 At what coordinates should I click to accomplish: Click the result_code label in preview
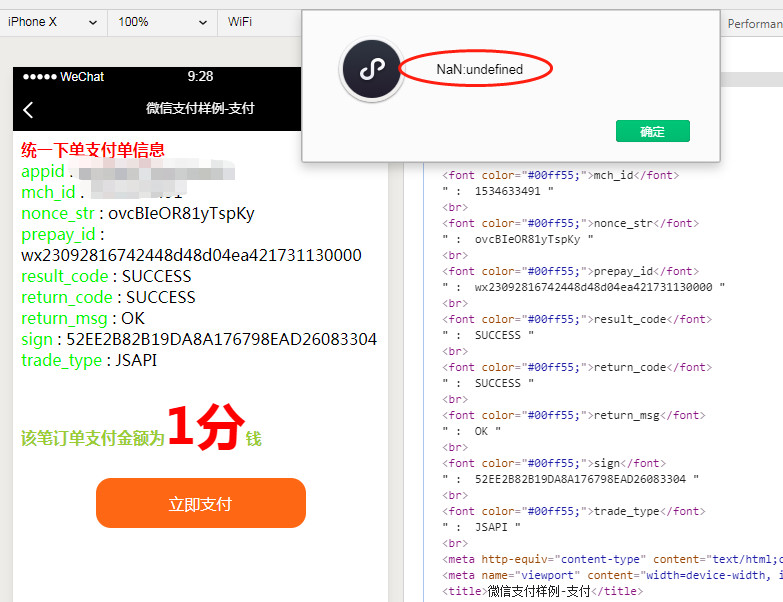(x=65, y=277)
